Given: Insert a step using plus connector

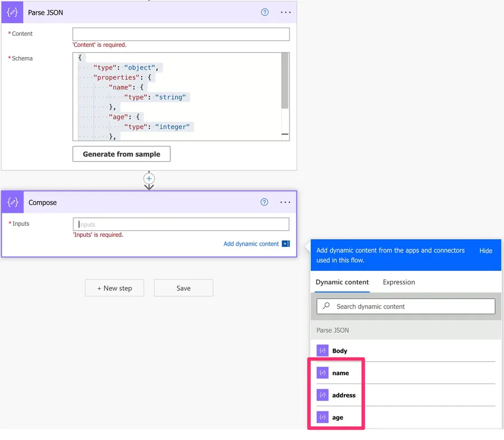Looking at the screenshot, I should point(149,179).
